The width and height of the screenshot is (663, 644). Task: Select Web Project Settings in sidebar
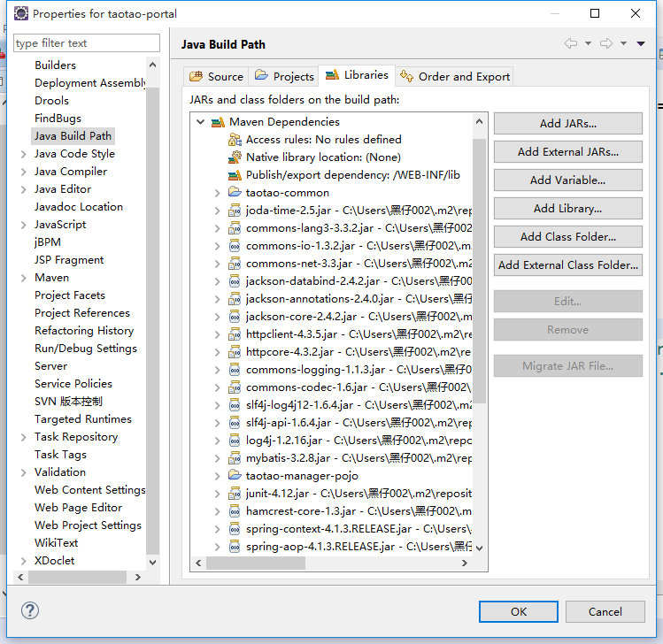coord(88,525)
